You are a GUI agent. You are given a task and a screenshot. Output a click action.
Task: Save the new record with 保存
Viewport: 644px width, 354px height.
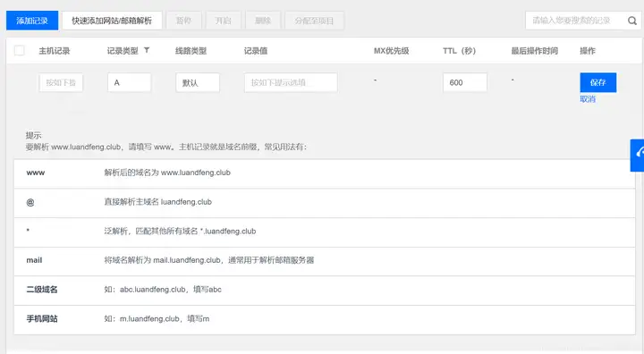pyautogui.click(x=598, y=82)
